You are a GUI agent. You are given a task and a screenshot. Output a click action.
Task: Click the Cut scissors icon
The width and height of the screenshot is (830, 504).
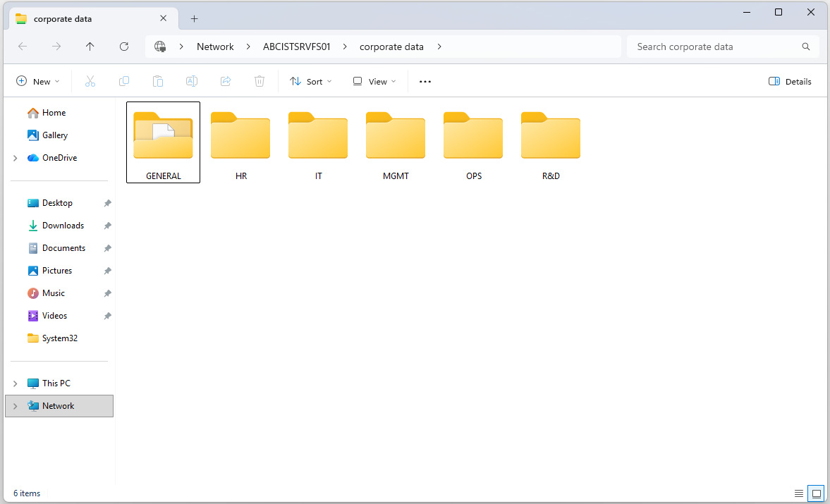[x=90, y=81]
